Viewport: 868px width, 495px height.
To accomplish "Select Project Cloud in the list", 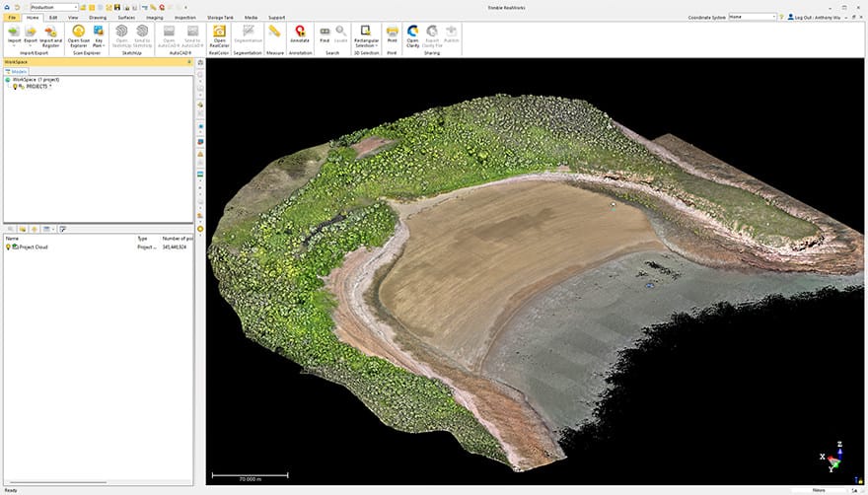I will click(34, 247).
